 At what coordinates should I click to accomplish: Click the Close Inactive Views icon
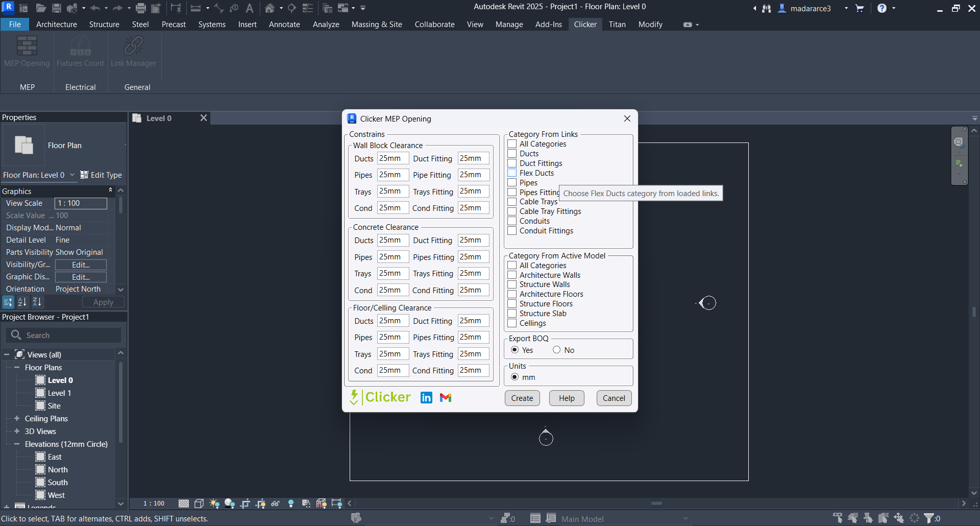click(328, 8)
